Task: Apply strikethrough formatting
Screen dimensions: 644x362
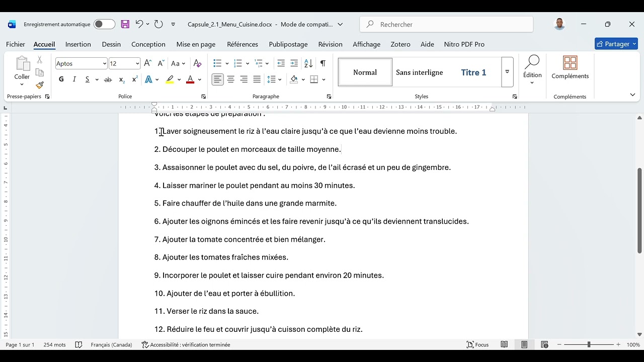Action: coord(108,79)
